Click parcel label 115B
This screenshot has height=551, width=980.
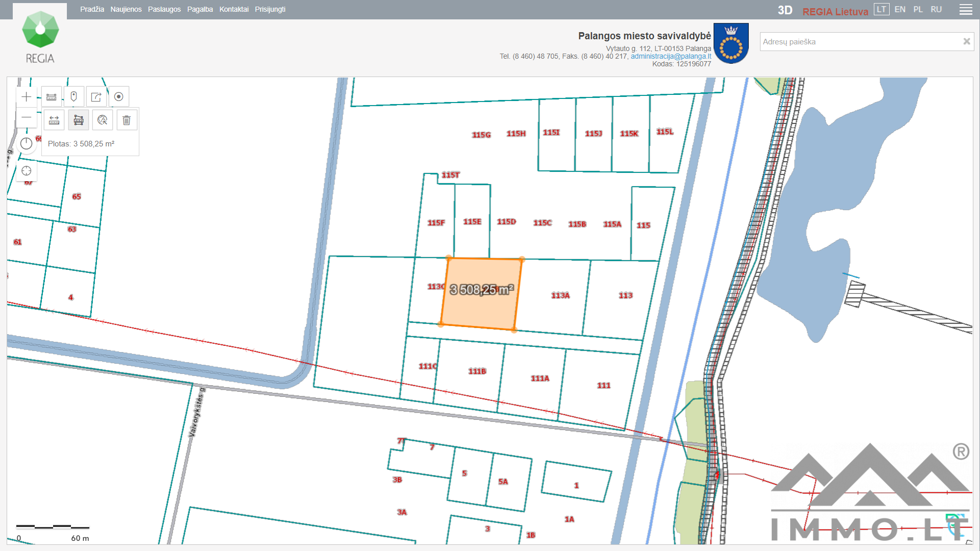pyautogui.click(x=577, y=224)
